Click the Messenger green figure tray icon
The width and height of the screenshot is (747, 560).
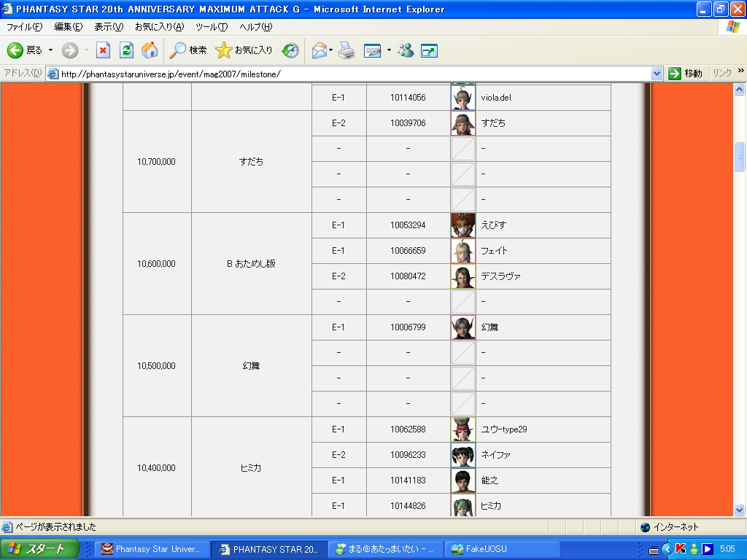tap(694, 549)
